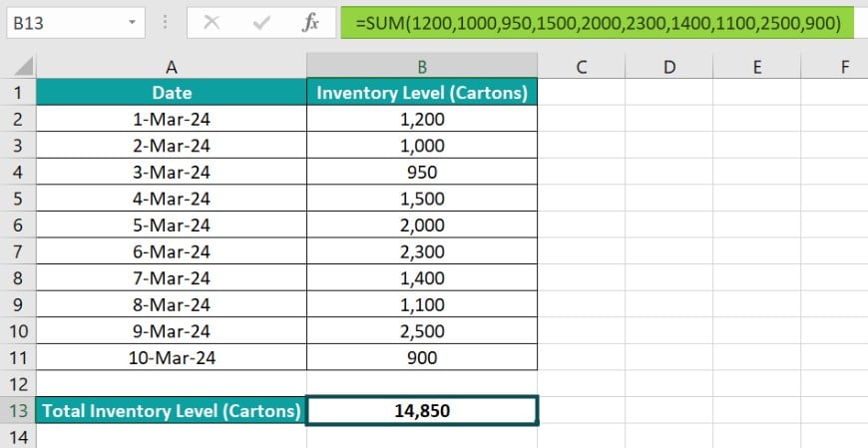Select column C header
The width and height of the screenshot is (868, 448).
[x=582, y=67]
